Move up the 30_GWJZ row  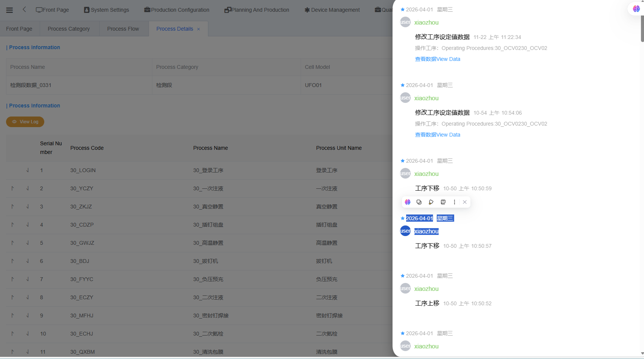12,243
